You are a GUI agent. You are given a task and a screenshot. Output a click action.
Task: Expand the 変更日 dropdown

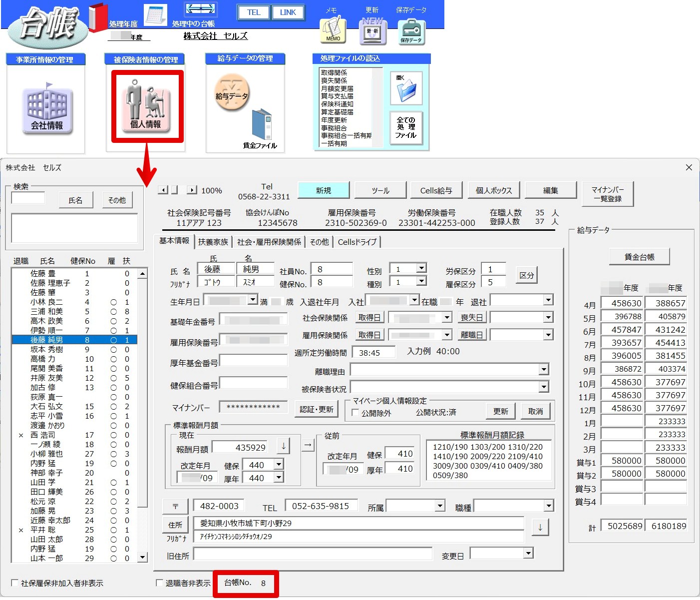point(528,553)
